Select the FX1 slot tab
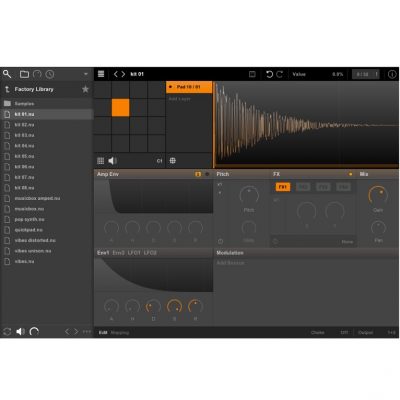 (x=283, y=187)
